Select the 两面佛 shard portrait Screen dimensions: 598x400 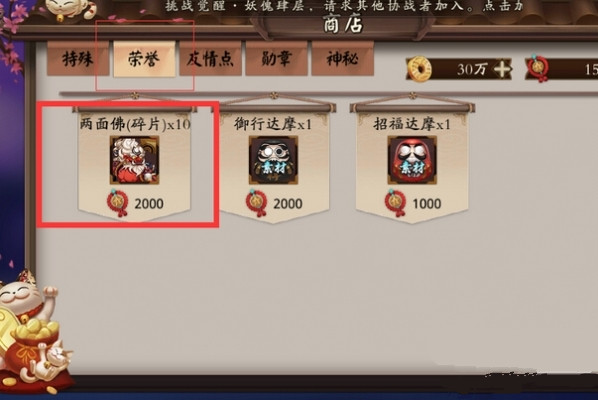point(135,160)
